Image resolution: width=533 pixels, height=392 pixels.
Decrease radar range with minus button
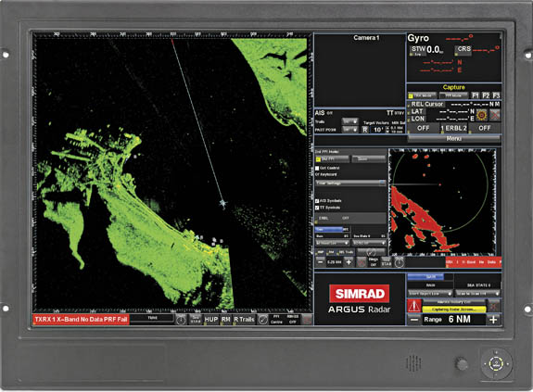coord(414,320)
